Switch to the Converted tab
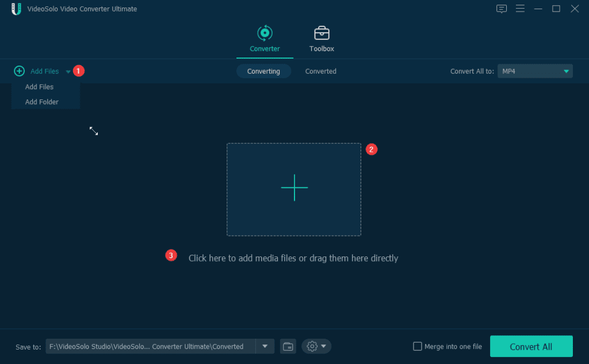The width and height of the screenshot is (589, 364). (x=320, y=71)
